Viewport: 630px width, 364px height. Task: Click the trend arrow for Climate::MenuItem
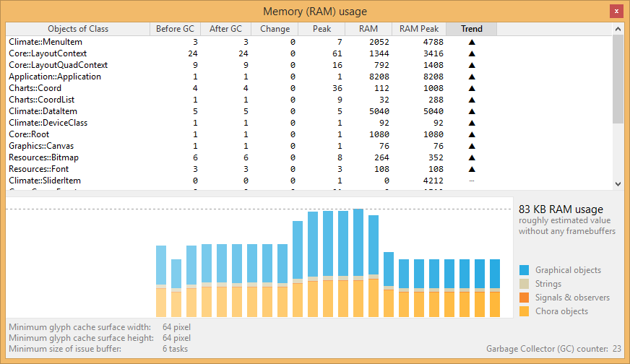[472, 42]
